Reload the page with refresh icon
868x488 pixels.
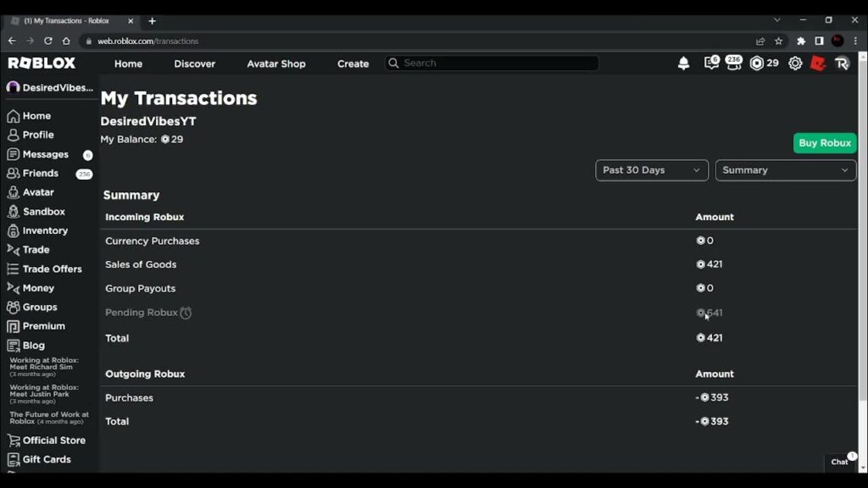tap(48, 41)
